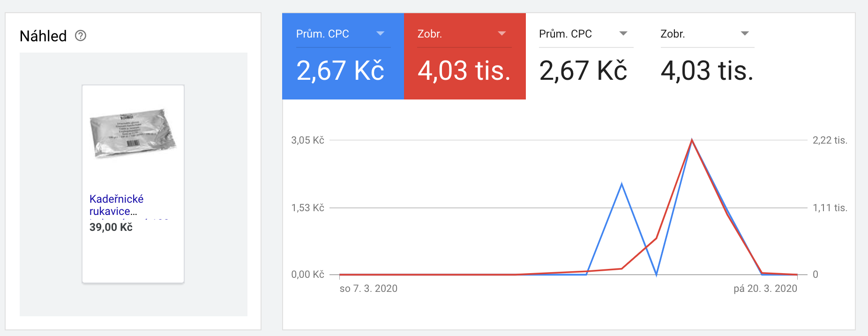Viewport: 868px width, 336px height.
Task: Click the 1,53 Kč left axis label
Action: tap(307, 208)
